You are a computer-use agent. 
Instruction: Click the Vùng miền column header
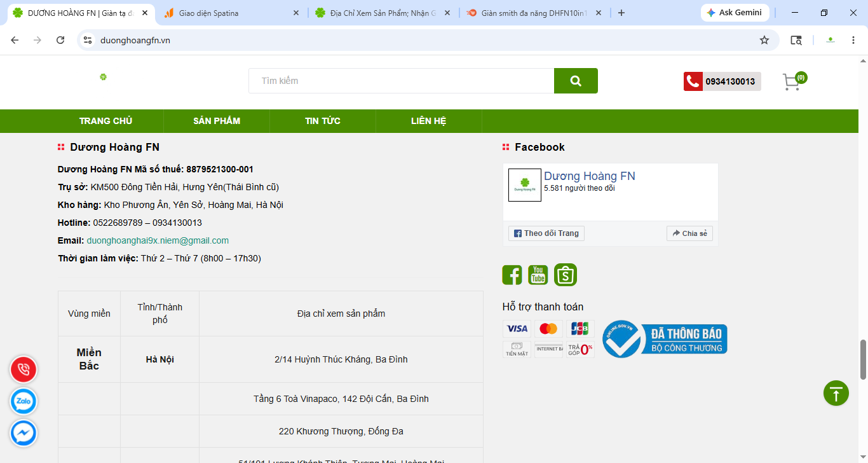click(89, 314)
